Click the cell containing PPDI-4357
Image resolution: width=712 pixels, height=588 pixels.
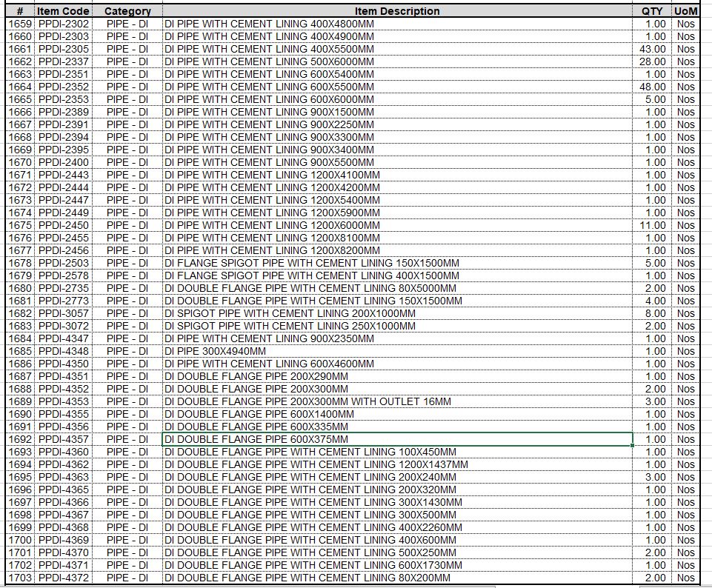64,439
